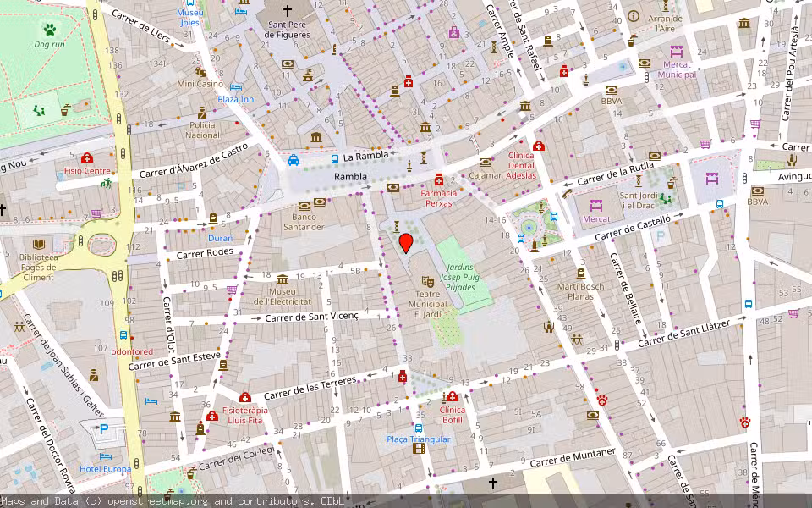
Task: Click the red paw veterinary icon near Carrer de Muntaner
Action: tap(602, 400)
